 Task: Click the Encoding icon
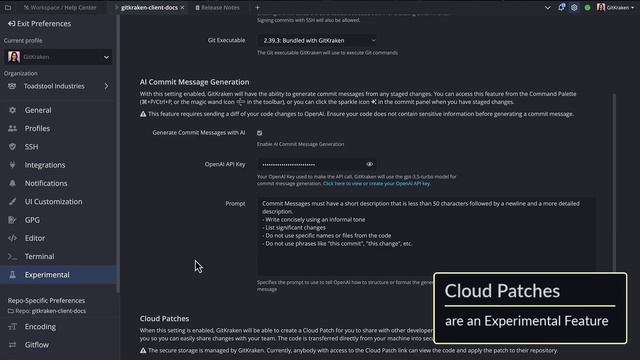click(13, 327)
